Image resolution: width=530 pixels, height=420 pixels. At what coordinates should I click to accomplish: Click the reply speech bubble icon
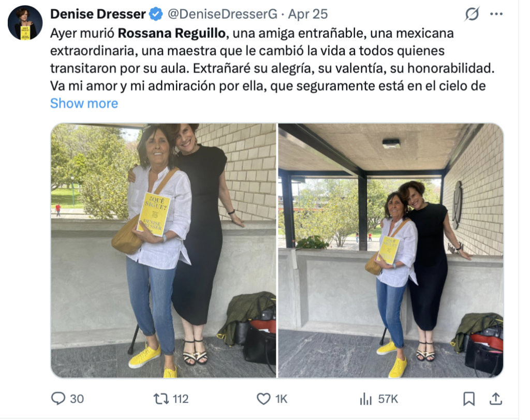click(58, 399)
